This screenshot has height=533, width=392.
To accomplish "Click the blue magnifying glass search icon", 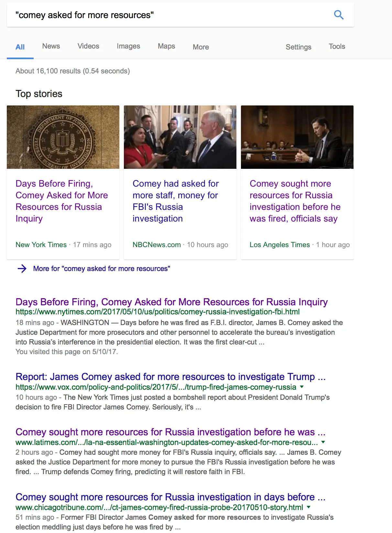I will click(339, 15).
